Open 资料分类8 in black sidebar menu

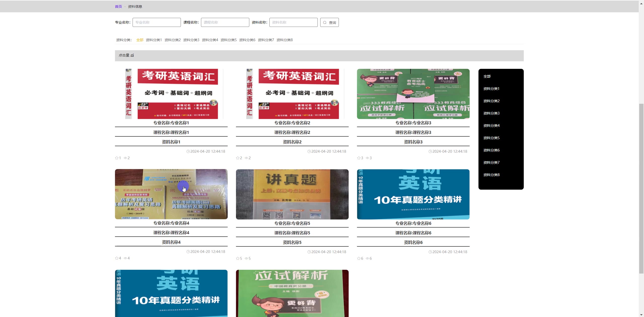click(x=491, y=175)
